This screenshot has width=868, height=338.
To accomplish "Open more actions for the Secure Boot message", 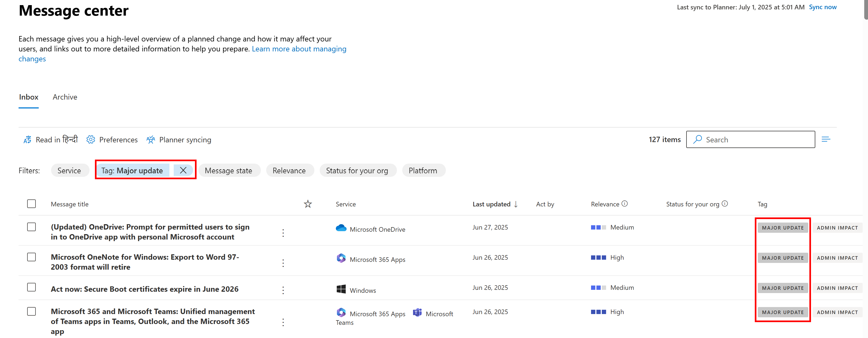I will (283, 290).
